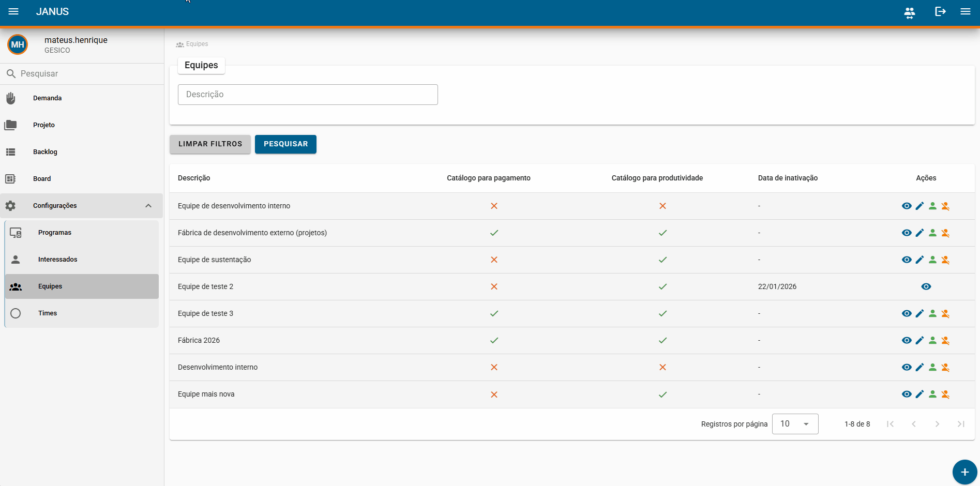Open the Board menu item

[82, 179]
